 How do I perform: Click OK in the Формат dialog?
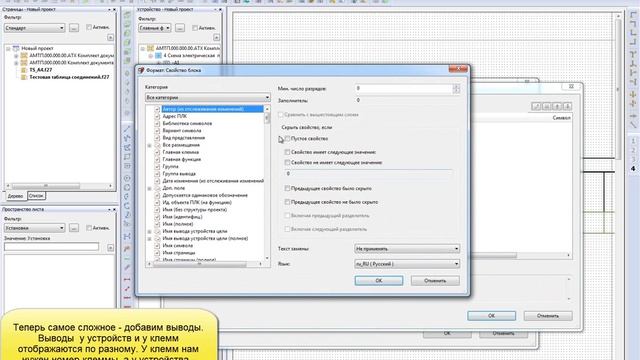[x=379, y=280]
